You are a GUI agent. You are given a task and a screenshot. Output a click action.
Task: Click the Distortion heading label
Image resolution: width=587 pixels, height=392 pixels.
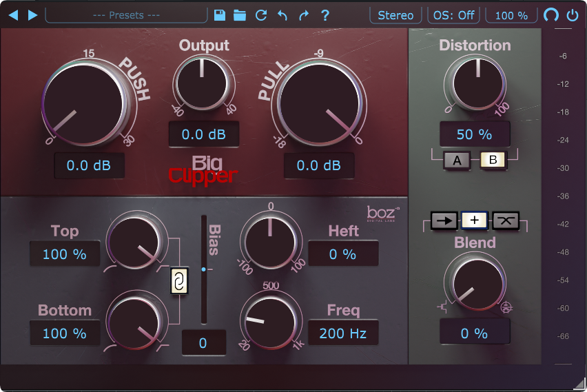click(475, 45)
